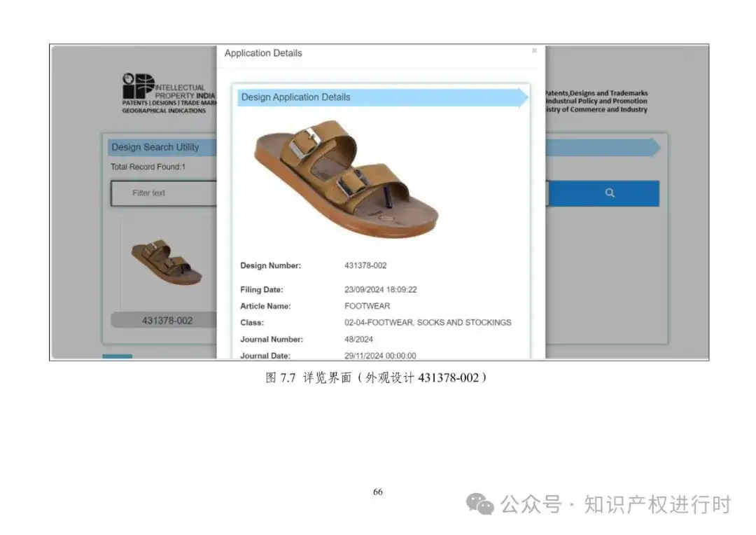Close the Application Details dialog
Viewport: 756px width, 535px height.
tap(533, 50)
